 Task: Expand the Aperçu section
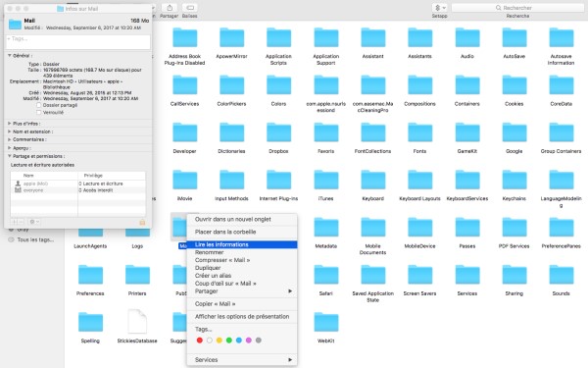(x=10, y=148)
